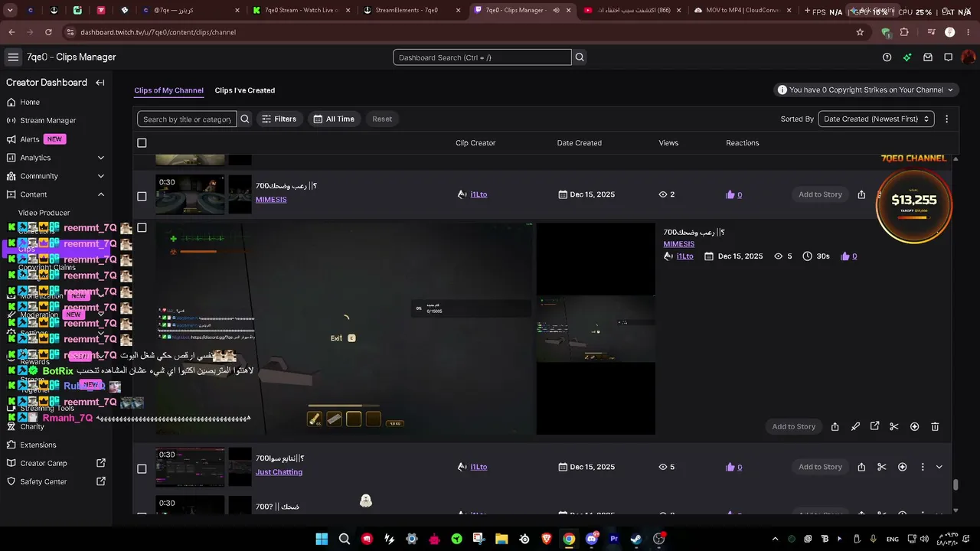Click the search by title or category field

click(187, 119)
